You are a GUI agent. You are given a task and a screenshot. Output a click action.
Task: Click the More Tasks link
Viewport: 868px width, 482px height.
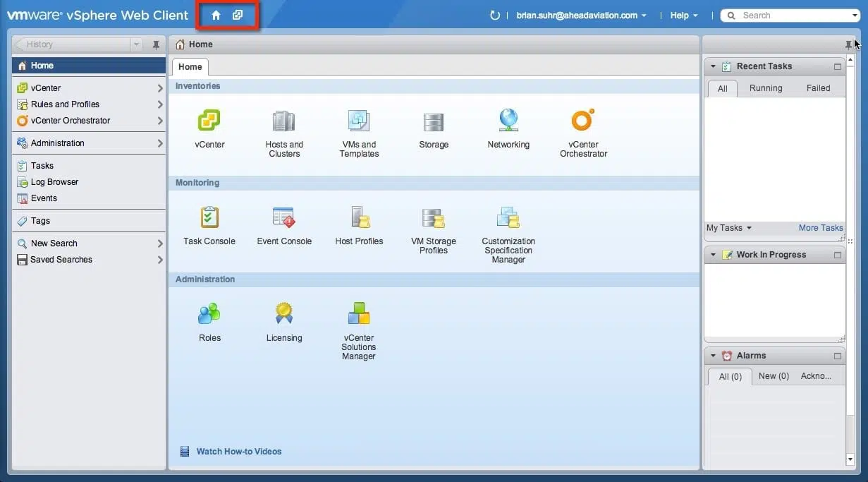(821, 228)
